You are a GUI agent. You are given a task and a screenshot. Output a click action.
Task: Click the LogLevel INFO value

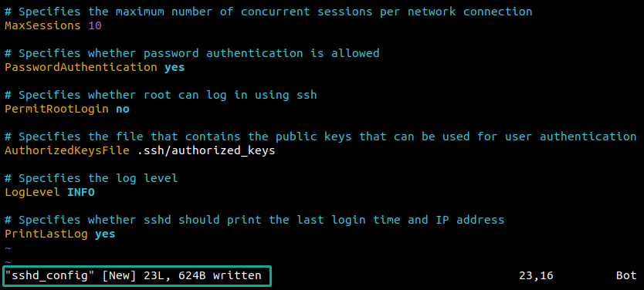pos(81,192)
